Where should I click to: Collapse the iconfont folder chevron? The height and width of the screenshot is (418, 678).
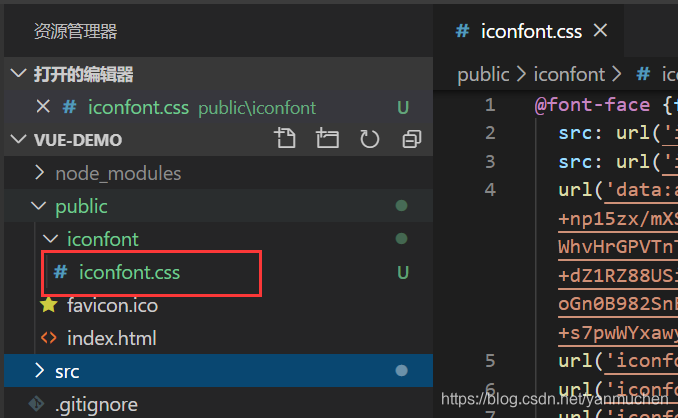click(x=51, y=239)
